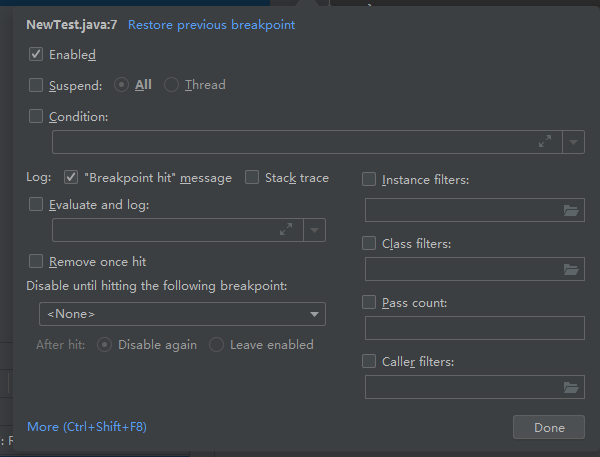The image size is (600, 457).
Task: Select the All suspend radio button
Action: coord(121,85)
